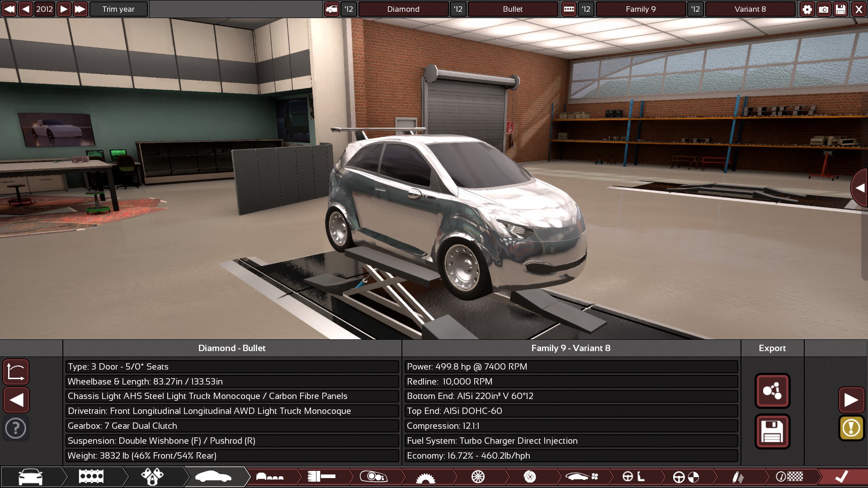The height and width of the screenshot is (488, 868).
Task: Expand the side panel arrow on the right edge
Action: [860, 188]
